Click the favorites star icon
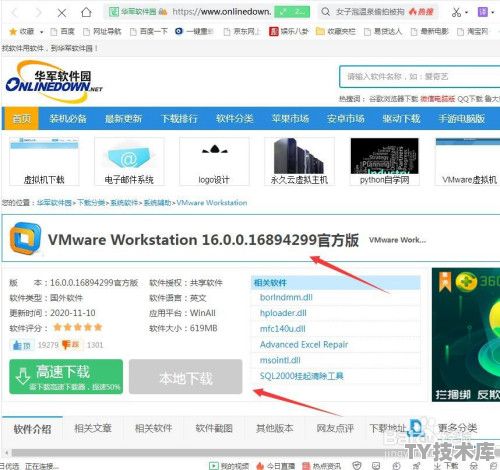 pyautogui.click(x=13, y=32)
